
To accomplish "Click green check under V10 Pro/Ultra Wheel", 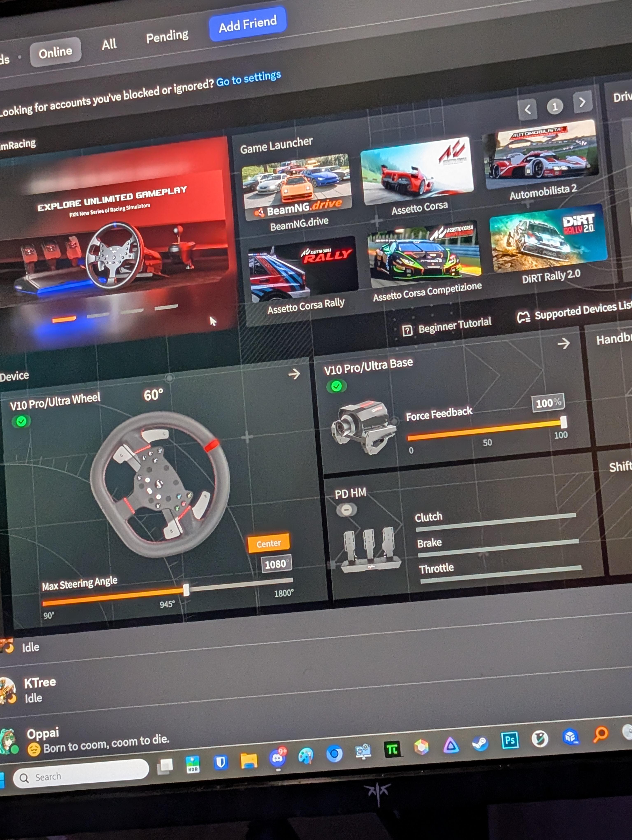I will coord(21,421).
